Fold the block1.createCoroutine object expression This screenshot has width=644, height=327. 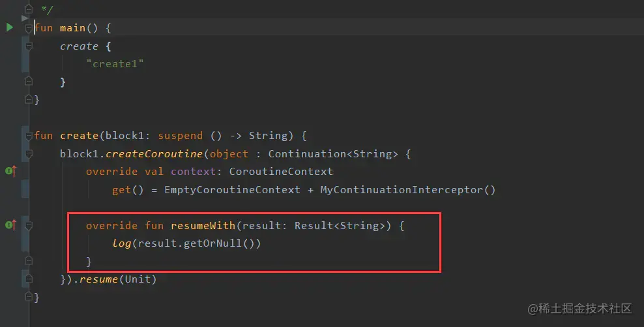tap(28, 154)
